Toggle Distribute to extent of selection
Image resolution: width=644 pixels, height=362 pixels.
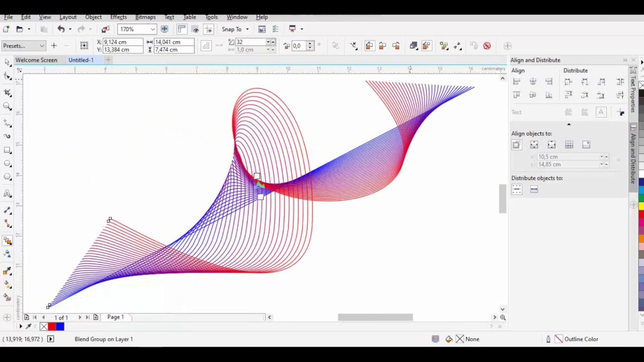(x=517, y=190)
